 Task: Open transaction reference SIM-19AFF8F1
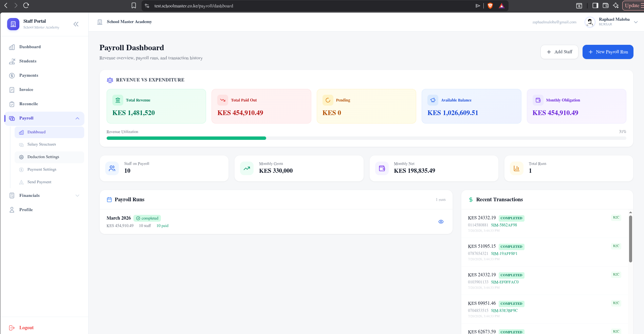[504, 254]
